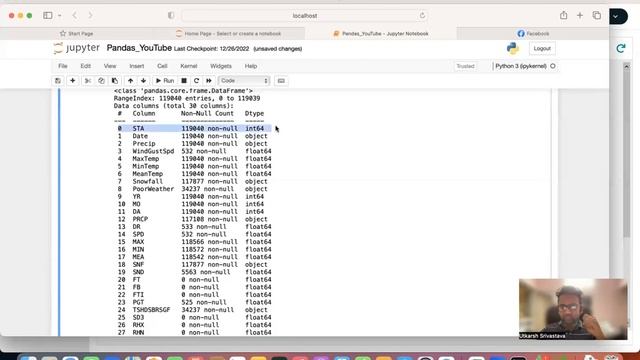Open the File menu
Screen dimensions: 640x360
[62, 66]
